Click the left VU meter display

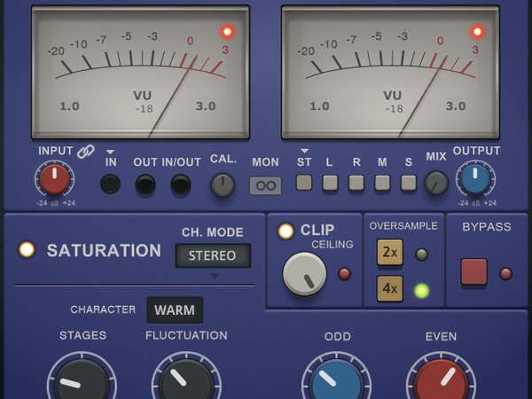(x=142, y=73)
